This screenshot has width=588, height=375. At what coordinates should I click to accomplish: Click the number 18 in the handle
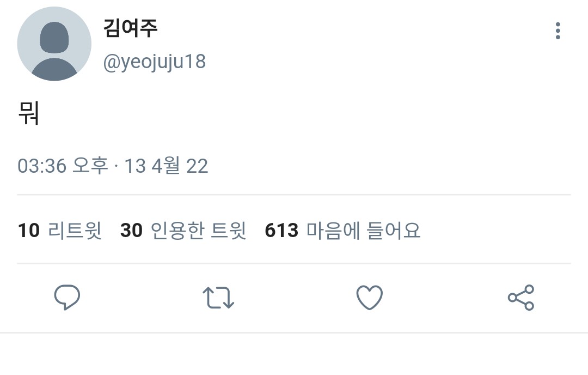point(195,62)
